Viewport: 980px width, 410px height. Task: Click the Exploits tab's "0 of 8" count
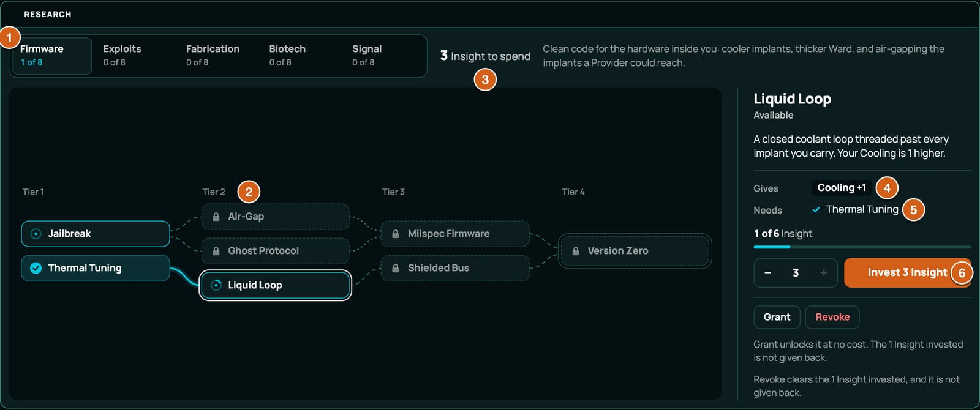click(115, 62)
